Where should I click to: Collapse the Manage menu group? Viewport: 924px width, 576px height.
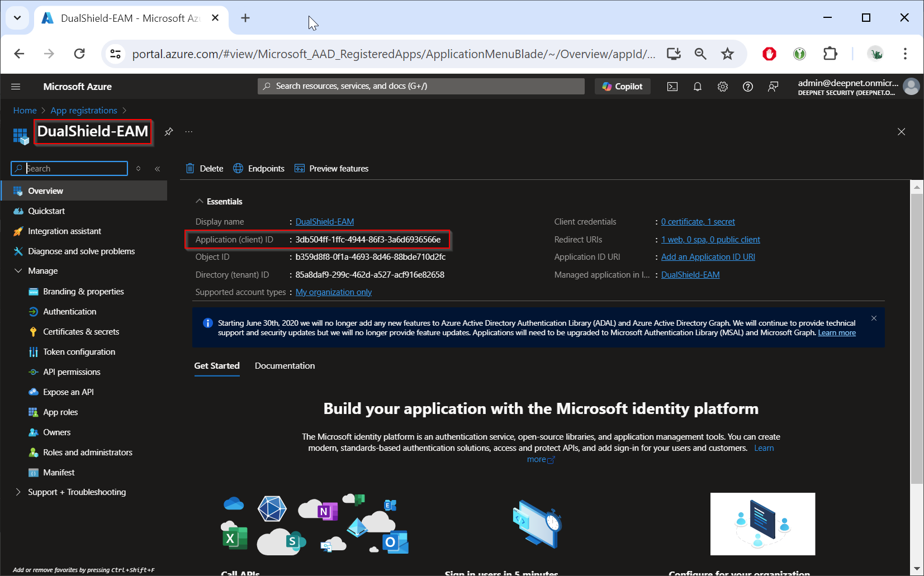click(18, 271)
